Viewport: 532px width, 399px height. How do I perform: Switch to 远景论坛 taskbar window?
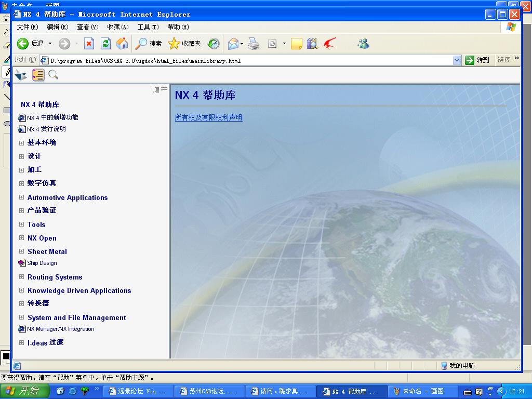coord(138,391)
